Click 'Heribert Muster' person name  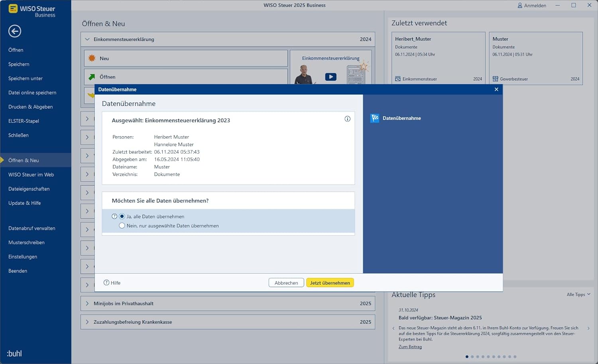171,137
